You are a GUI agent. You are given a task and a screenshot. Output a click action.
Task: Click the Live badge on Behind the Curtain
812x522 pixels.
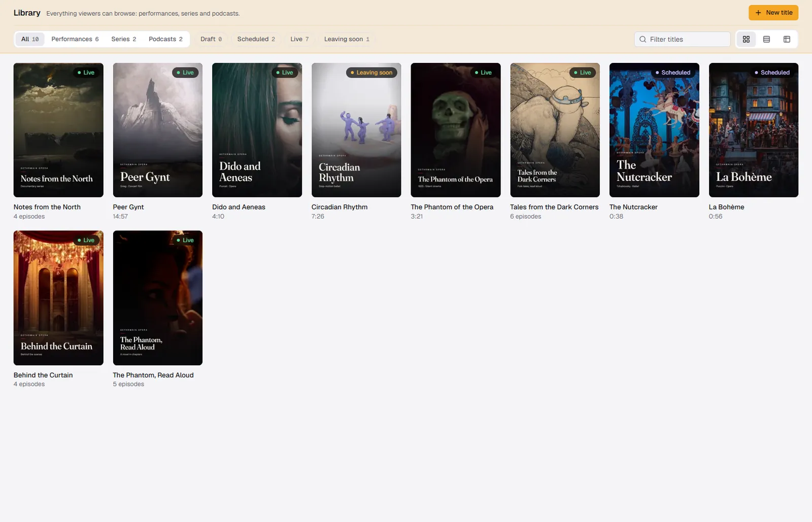(x=86, y=240)
